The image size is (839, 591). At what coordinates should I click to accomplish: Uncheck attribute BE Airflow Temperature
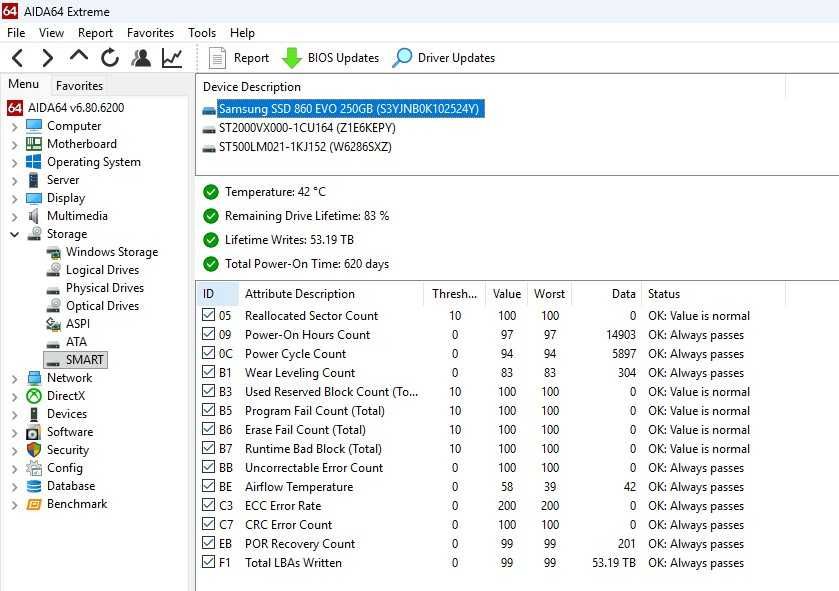click(209, 486)
